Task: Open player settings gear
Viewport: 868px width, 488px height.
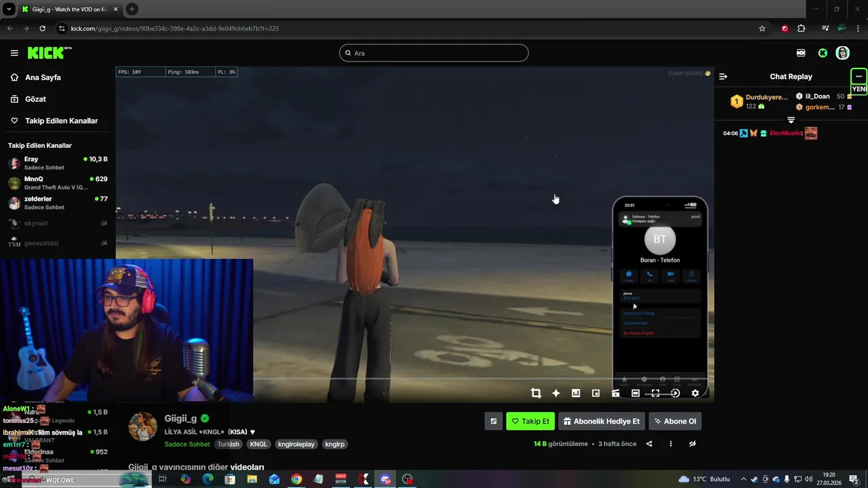Action: pyautogui.click(x=695, y=393)
